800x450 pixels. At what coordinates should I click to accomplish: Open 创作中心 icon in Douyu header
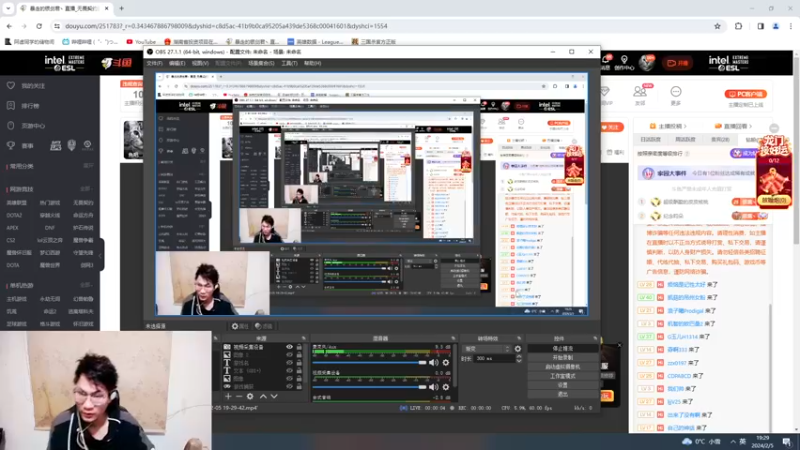coord(624,63)
